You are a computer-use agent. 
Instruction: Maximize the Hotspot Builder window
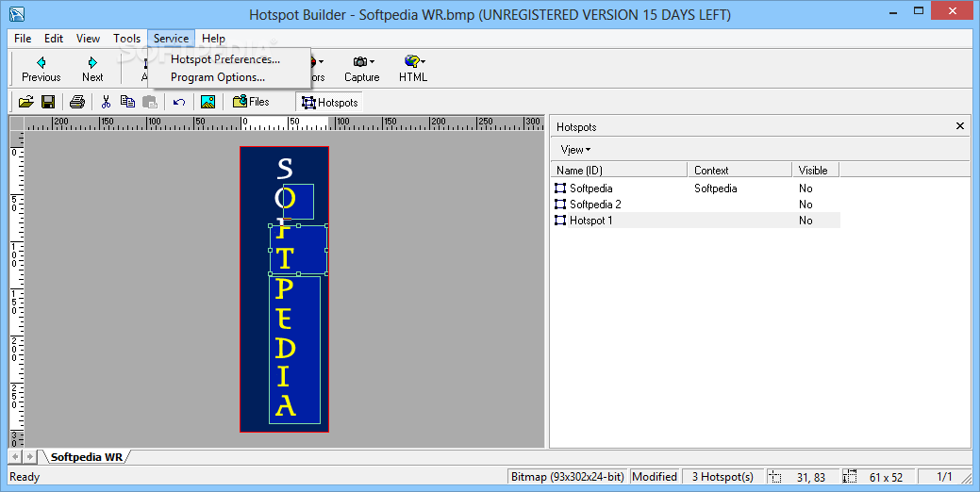pos(918,10)
